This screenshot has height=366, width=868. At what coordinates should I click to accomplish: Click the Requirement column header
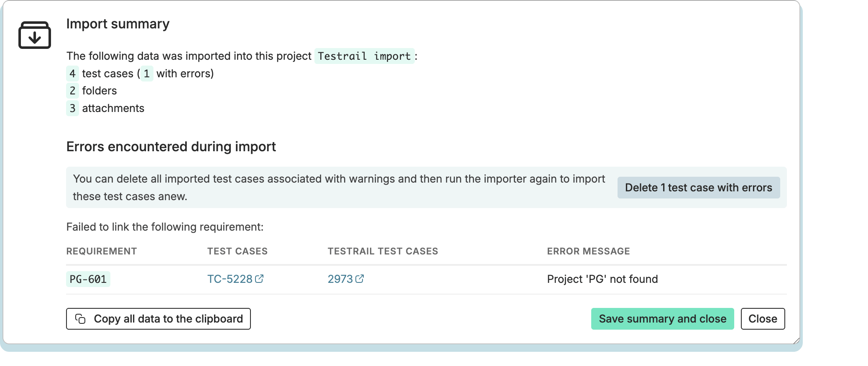(x=102, y=251)
